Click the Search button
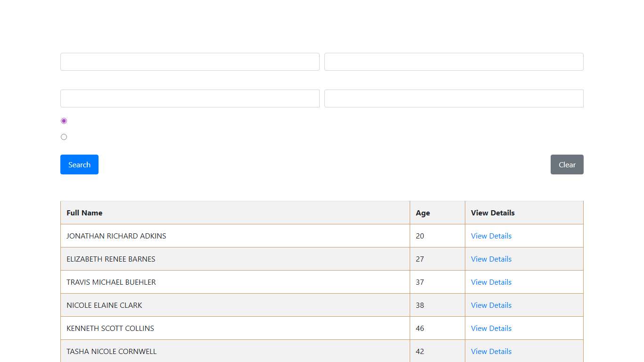 click(79, 165)
